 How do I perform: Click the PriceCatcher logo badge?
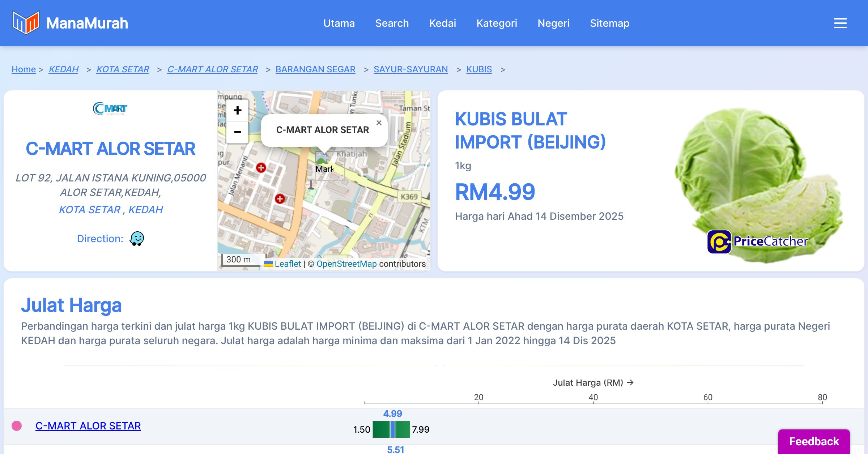pyautogui.click(x=757, y=241)
